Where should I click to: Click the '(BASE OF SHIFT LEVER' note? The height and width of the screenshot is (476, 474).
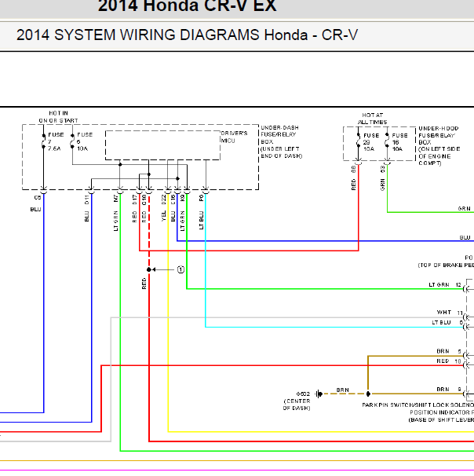pos(441,420)
